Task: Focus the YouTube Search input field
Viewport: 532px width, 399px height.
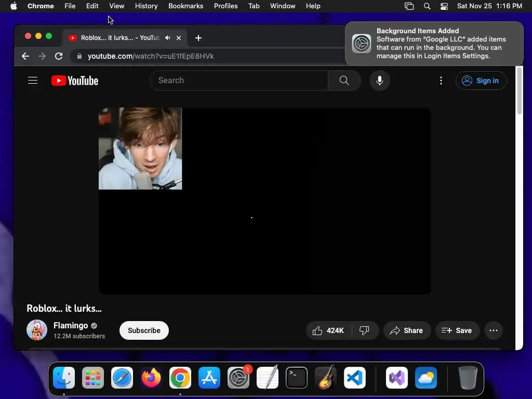Action: coord(239,81)
